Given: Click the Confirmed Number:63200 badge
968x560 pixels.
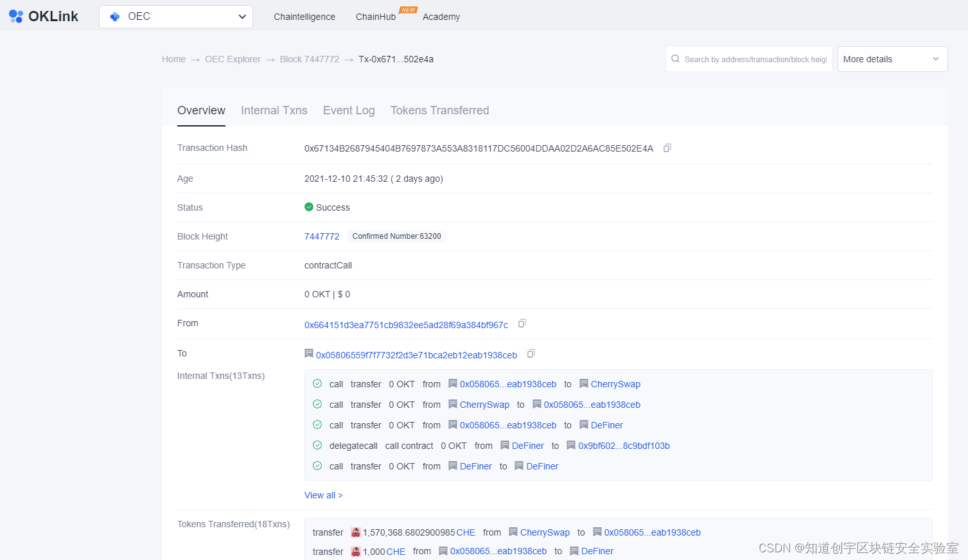Looking at the screenshot, I should pos(397,236).
